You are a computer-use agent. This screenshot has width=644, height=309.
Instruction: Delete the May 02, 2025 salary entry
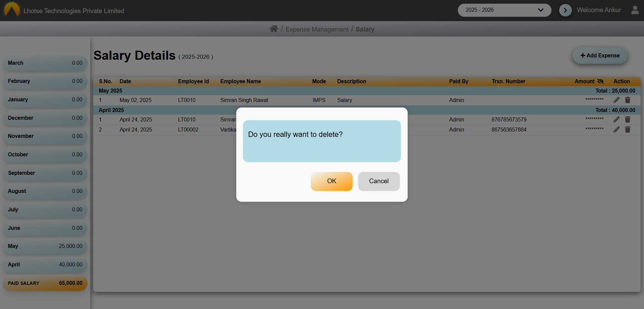(628, 100)
